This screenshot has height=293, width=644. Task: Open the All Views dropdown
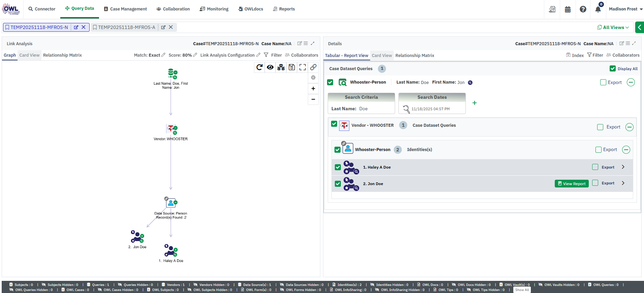(613, 27)
